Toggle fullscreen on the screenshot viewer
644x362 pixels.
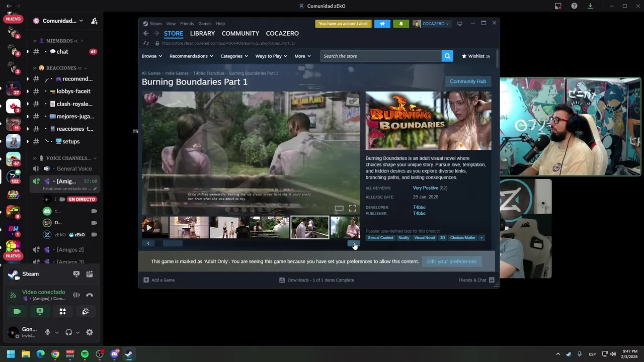(352, 208)
